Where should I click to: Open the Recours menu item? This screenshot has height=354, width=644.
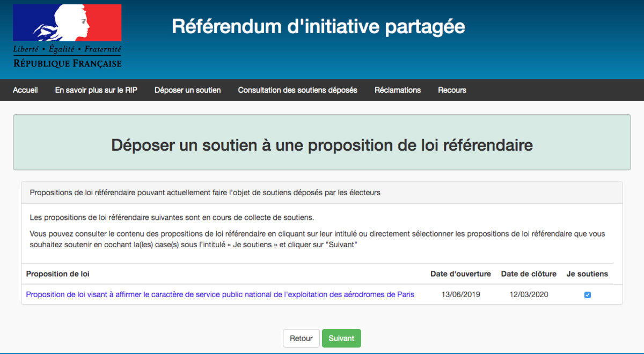pos(452,90)
